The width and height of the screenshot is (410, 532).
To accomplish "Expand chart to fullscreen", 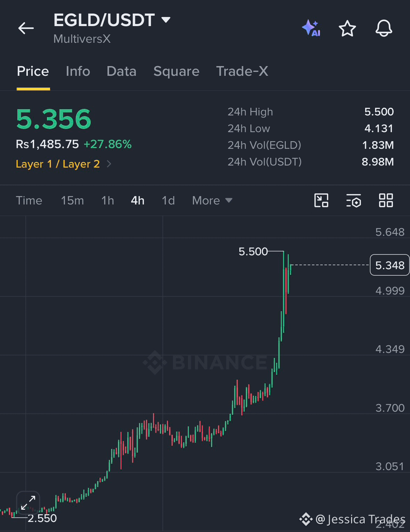I will coord(28,503).
